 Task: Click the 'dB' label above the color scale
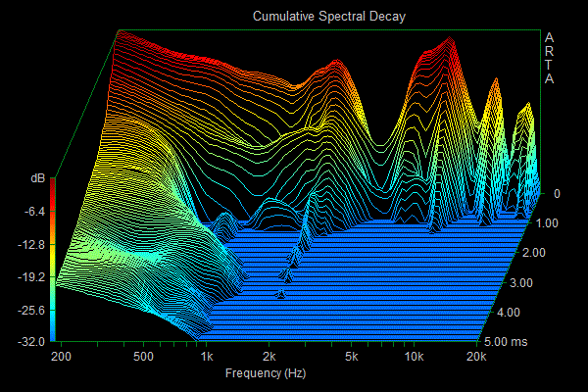[x=38, y=178]
